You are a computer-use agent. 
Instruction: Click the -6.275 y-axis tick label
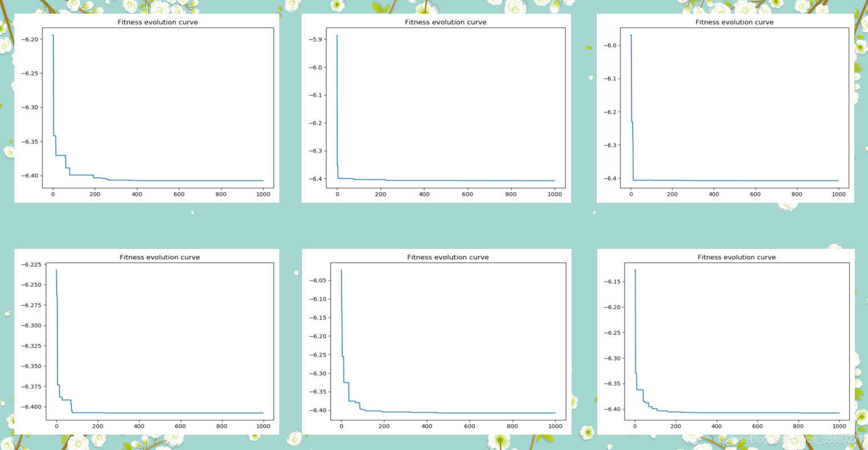31,305
